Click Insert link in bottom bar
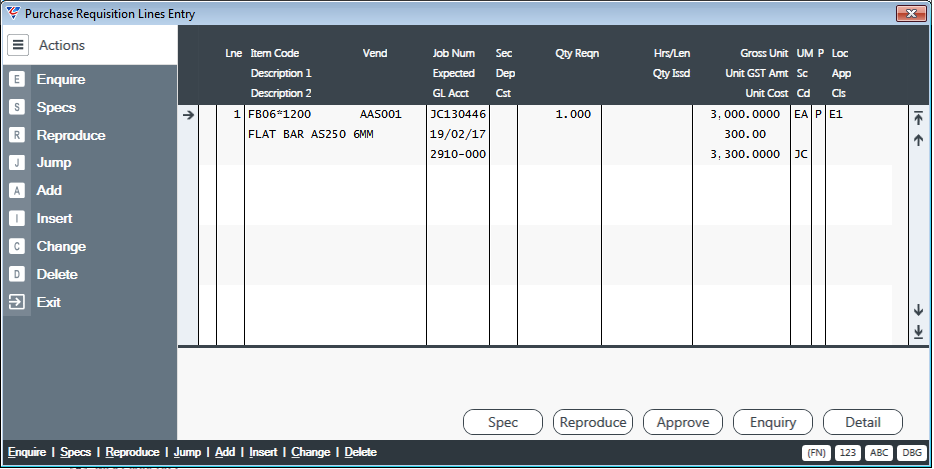934x469 pixels. pyautogui.click(x=263, y=452)
